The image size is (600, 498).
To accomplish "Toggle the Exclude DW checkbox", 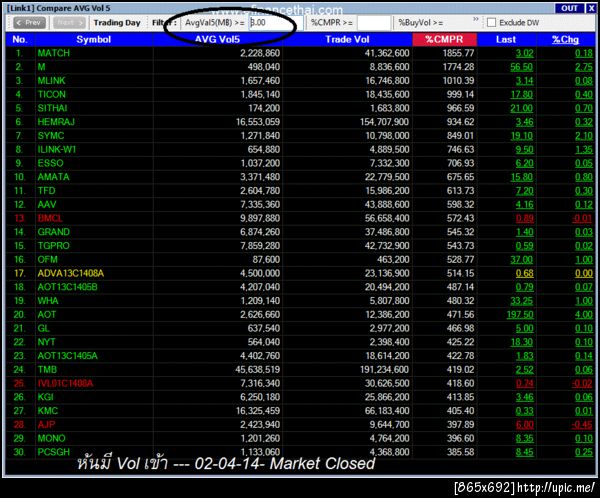I will click(x=491, y=23).
